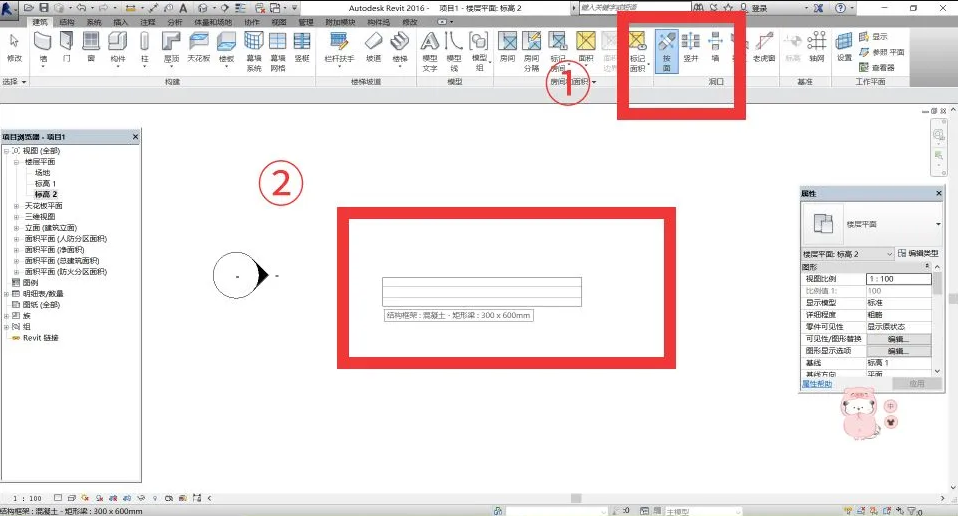Select the 幕墙系统 curtain system tool
Image resolution: width=958 pixels, height=516 pixels.
click(x=254, y=51)
